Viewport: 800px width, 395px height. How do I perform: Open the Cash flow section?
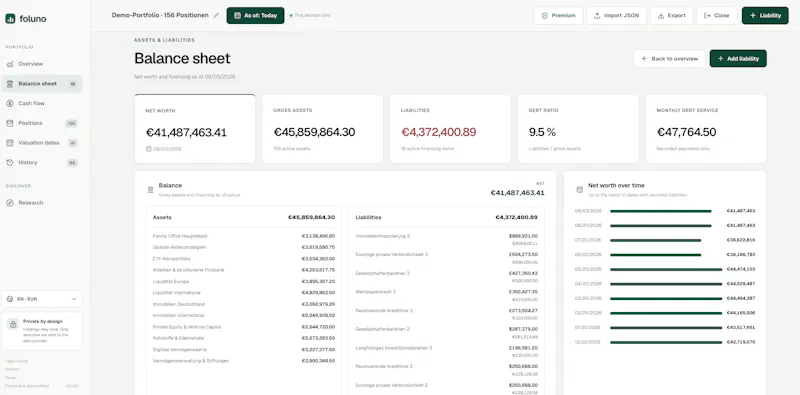tap(42, 103)
